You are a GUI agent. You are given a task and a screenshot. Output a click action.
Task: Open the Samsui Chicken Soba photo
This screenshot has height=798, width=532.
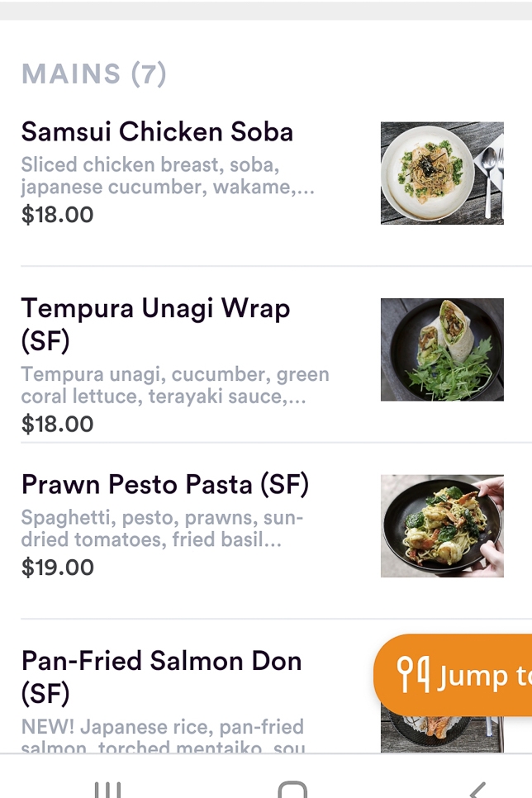[x=442, y=173]
